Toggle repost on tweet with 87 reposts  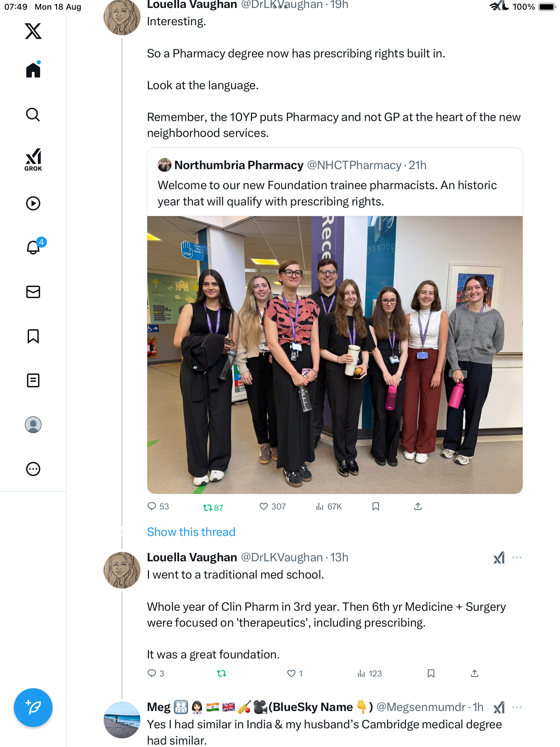pyautogui.click(x=208, y=508)
